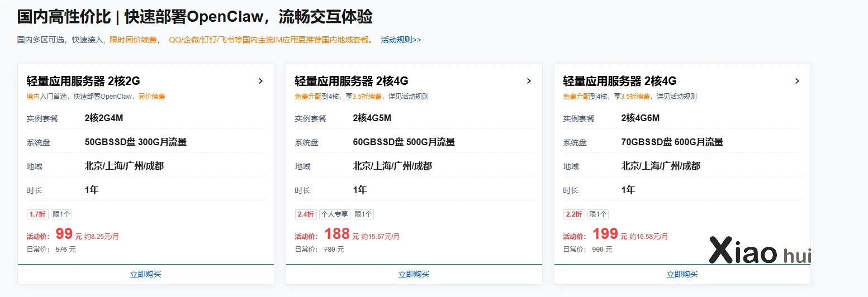Screen dimensions: 868x297
Task: Click 立即购买 for the 99元 server
Action: pyautogui.click(x=145, y=274)
